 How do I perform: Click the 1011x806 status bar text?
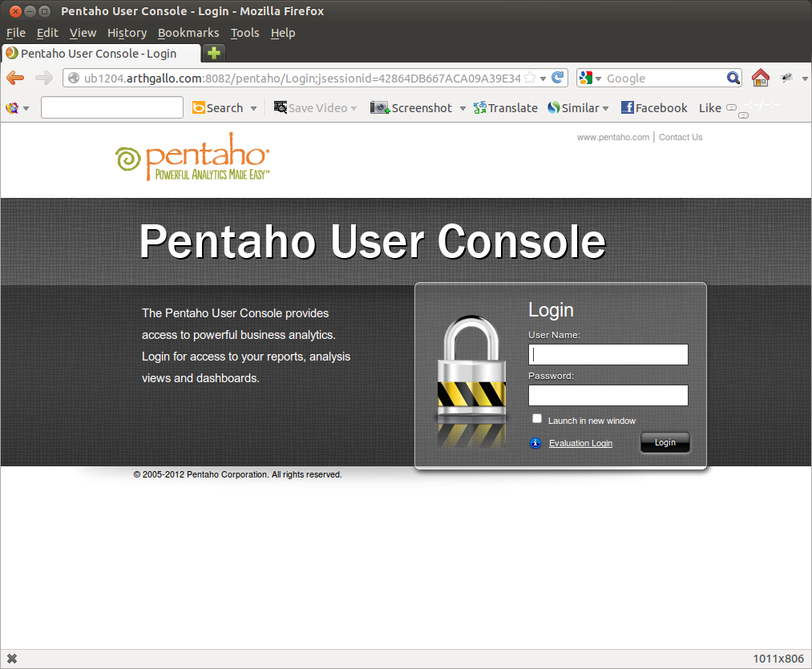778,659
